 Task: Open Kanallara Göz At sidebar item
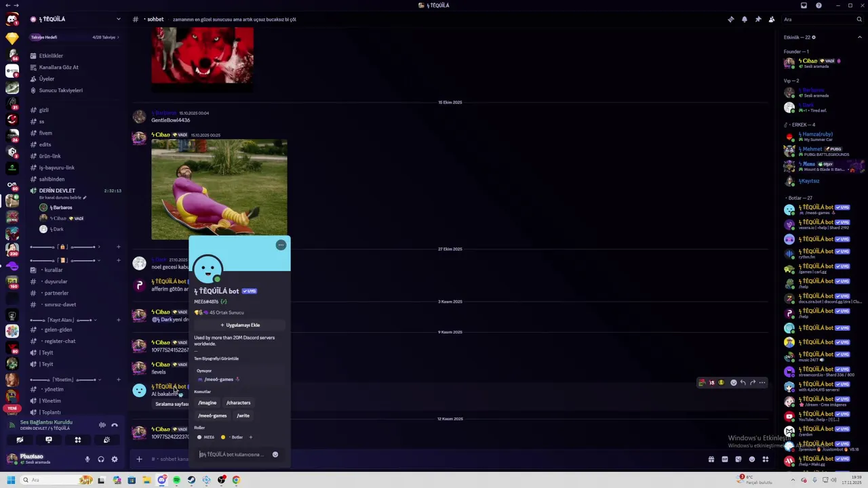[x=75, y=67]
